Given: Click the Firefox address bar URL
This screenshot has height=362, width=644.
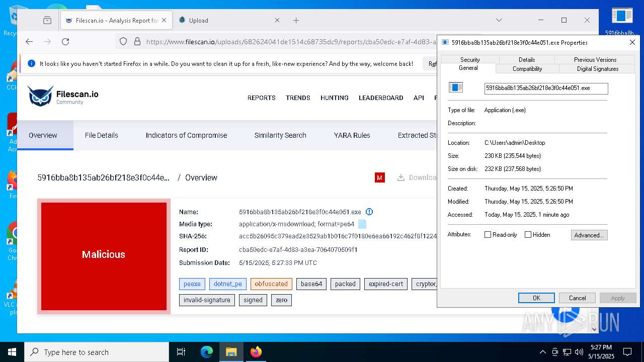Looking at the screenshot, I should click(291, 42).
